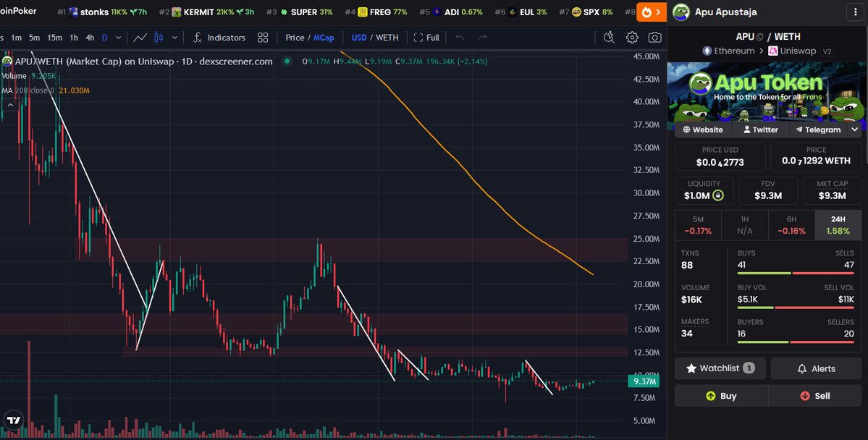868x440 pixels.
Task: Click the Sell button
Action: tap(815, 396)
